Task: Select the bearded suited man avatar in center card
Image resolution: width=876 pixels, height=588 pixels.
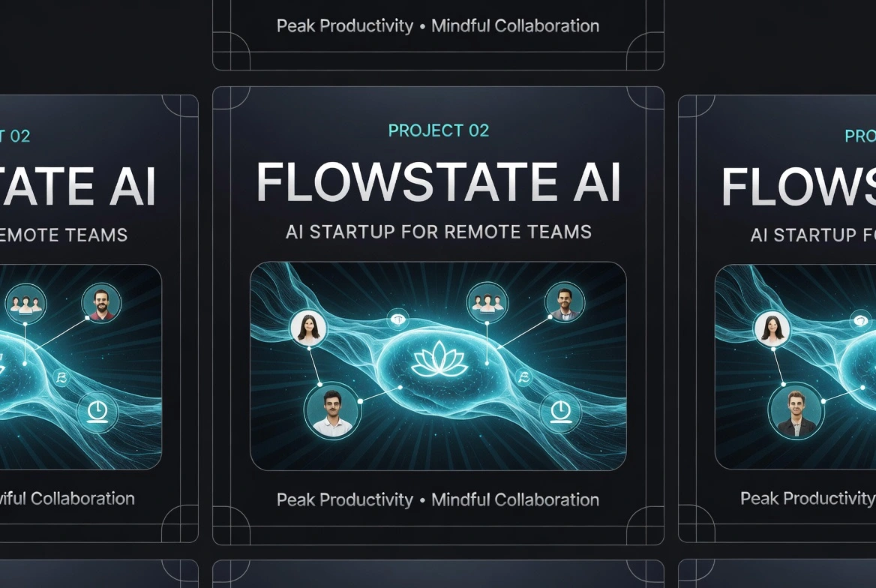Action: tap(565, 302)
